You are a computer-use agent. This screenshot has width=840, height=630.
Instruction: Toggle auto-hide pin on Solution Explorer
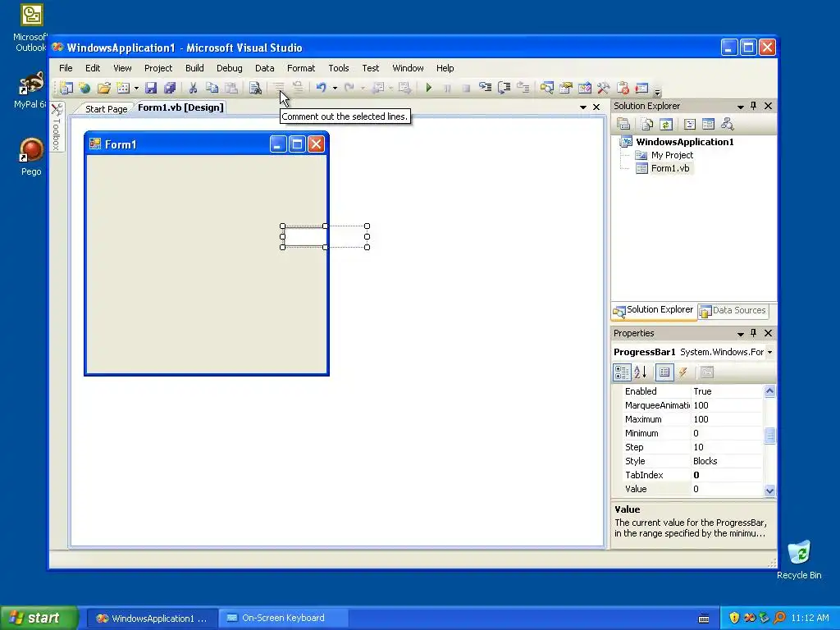coord(753,106)
